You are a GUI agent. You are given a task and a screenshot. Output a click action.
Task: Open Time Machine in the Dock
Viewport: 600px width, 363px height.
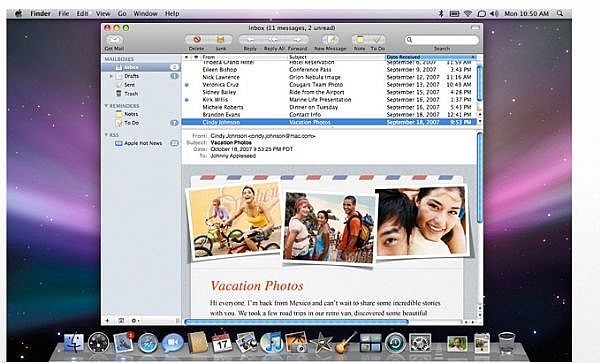(395, 342)
